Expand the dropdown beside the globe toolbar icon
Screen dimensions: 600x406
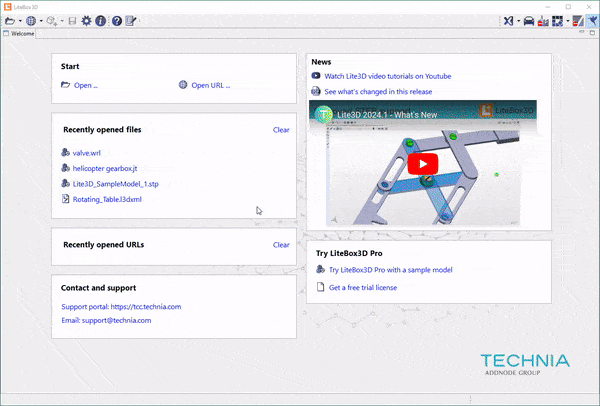pos(41,21)
